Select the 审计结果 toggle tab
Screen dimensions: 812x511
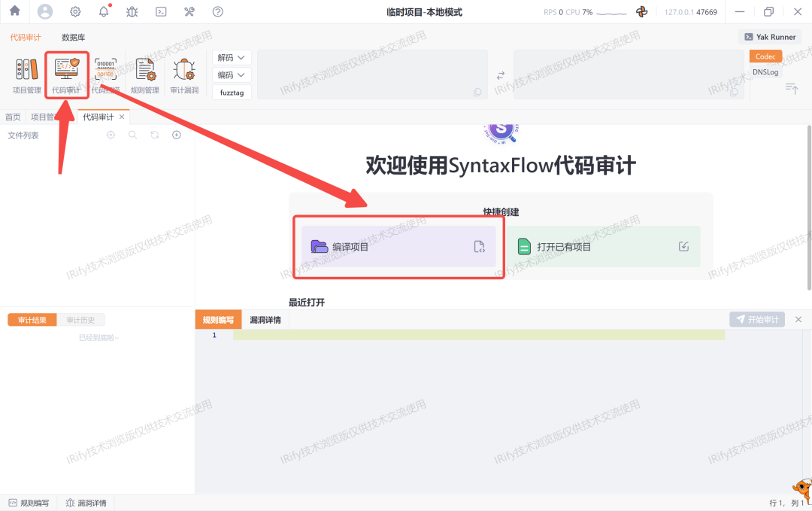tap(32, 320)
